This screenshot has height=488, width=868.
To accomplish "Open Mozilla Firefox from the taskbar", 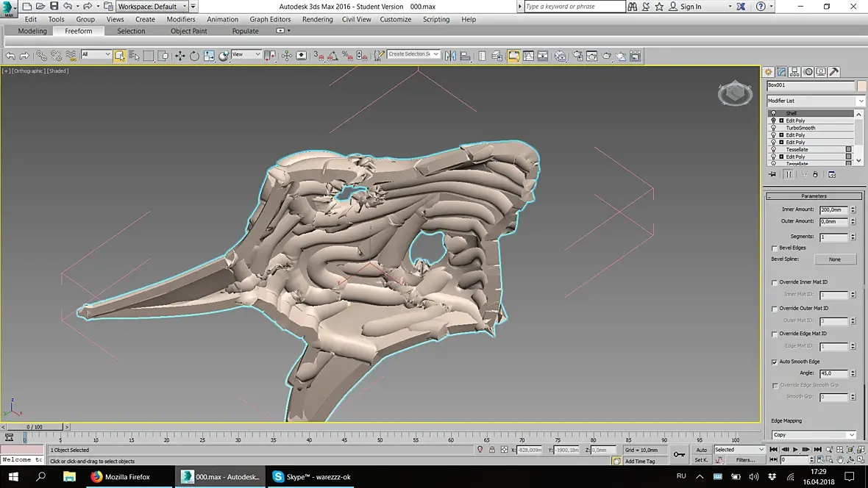I will pyautogui.click(x=121, y=477).
